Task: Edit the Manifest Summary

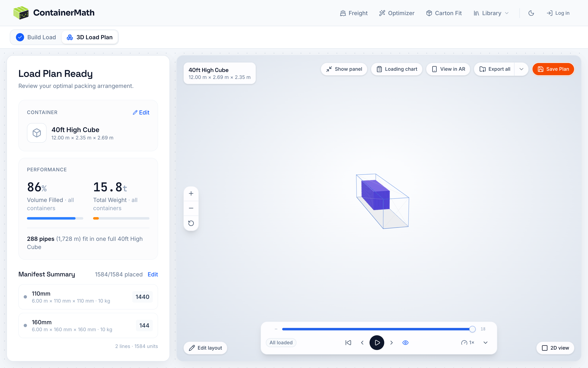Action: pos(153,274)
